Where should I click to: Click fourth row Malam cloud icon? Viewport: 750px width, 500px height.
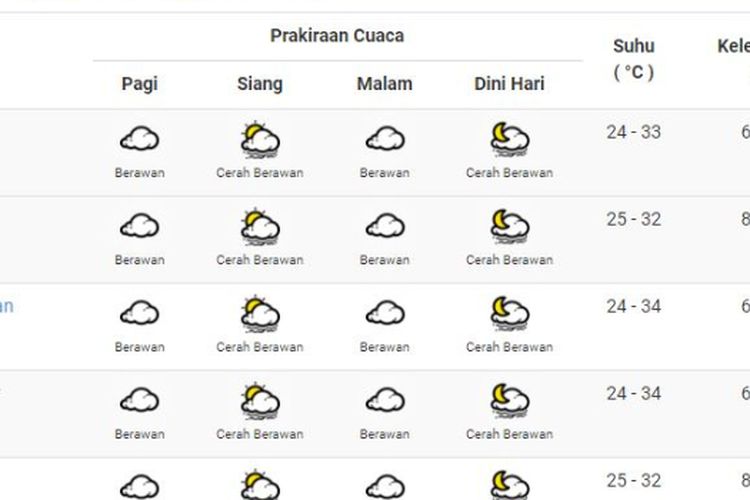tap(384, 401)
